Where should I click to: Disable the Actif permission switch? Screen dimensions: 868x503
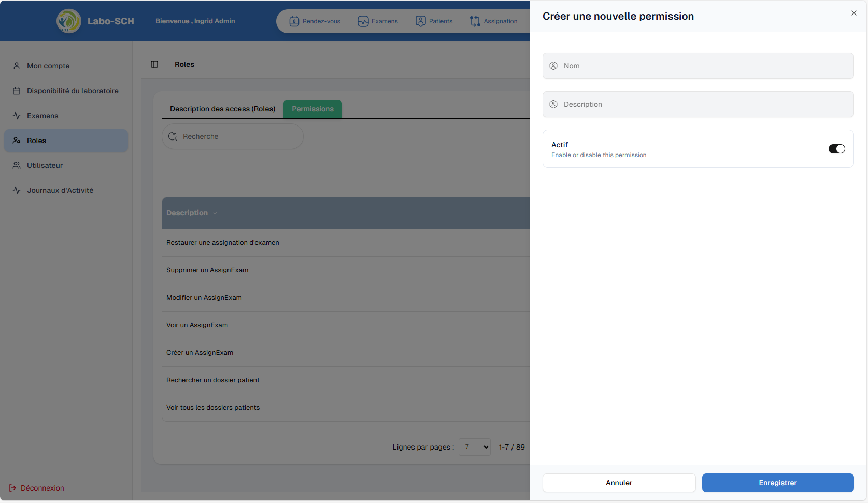[836, 149]
